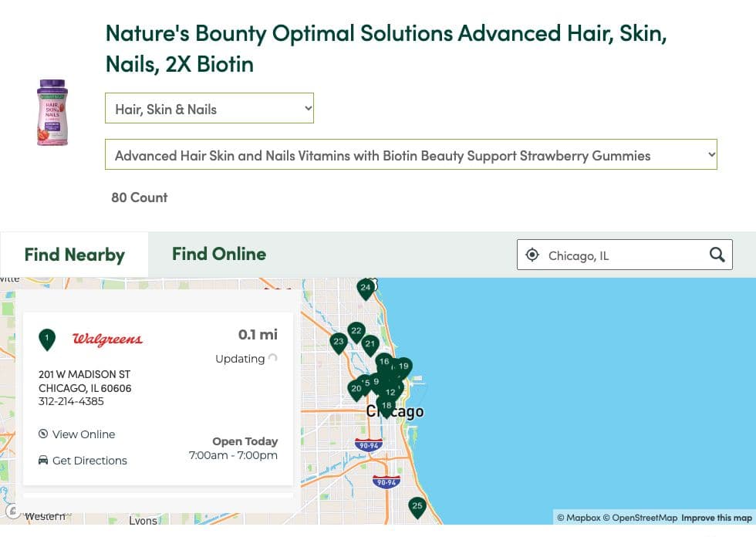
Task: Select map pin number 24
Action: [x=366, y=289]
